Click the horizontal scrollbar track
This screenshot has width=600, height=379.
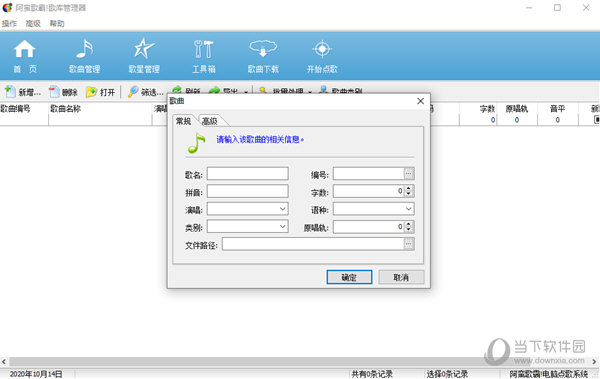(298, 361)
